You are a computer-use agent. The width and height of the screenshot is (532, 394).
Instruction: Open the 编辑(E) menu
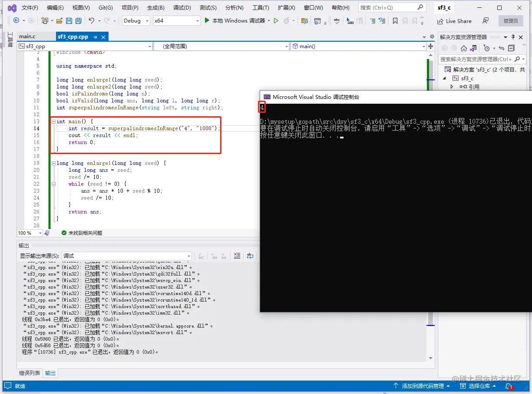click(x=55, y=8)
